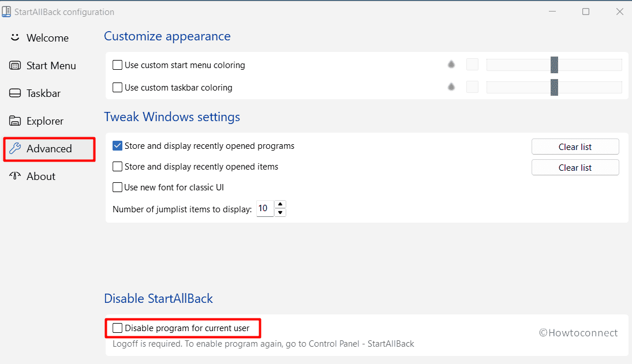Enable Use custom start menu coloring
The height and width of the screenshot is (364, 632).
pyautogui.click(x=118, y=65)
